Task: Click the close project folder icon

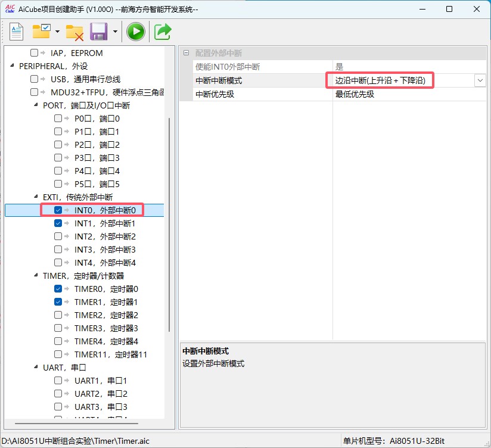Action: click(x=74, y=33)
